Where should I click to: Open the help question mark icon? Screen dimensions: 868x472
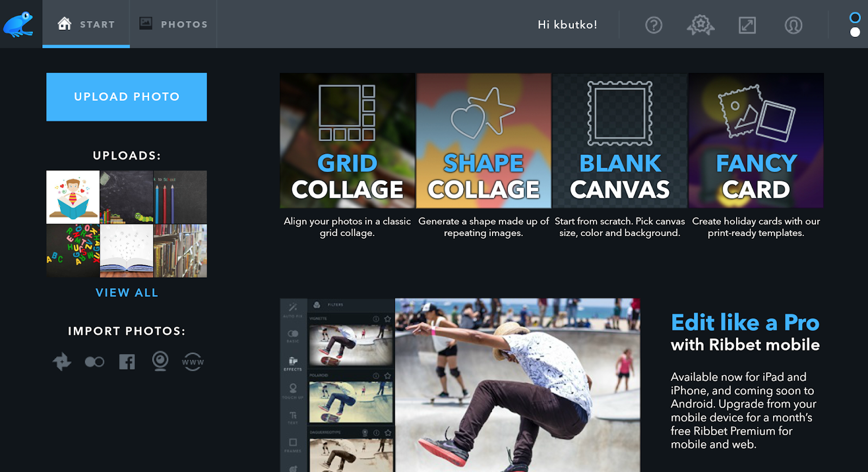654,25
